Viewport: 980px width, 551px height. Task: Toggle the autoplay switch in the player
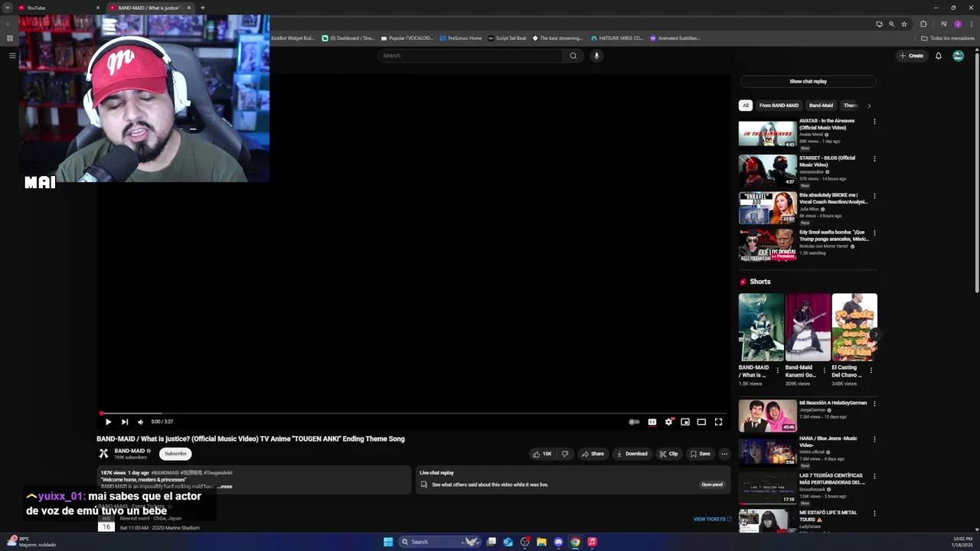[x=634, y=422]
